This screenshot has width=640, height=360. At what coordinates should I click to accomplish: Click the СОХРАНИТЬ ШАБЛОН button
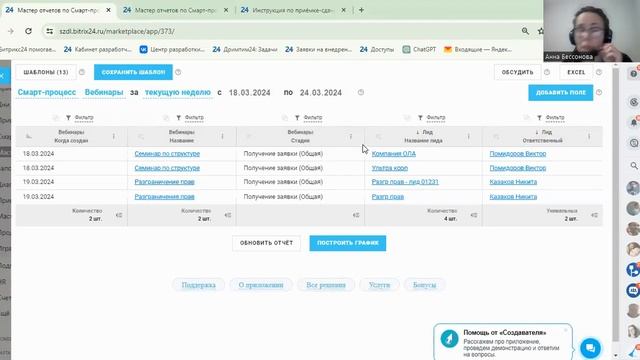133,72
